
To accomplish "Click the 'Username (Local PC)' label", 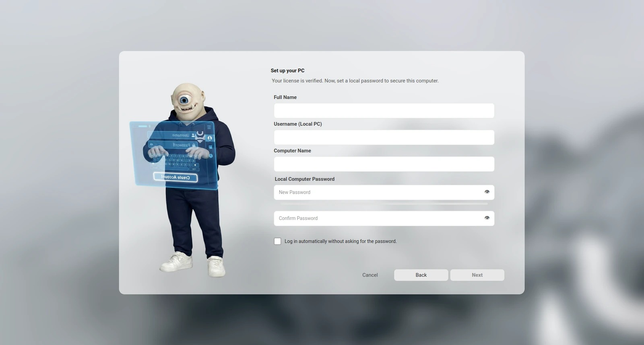I will tap(298, 124).
